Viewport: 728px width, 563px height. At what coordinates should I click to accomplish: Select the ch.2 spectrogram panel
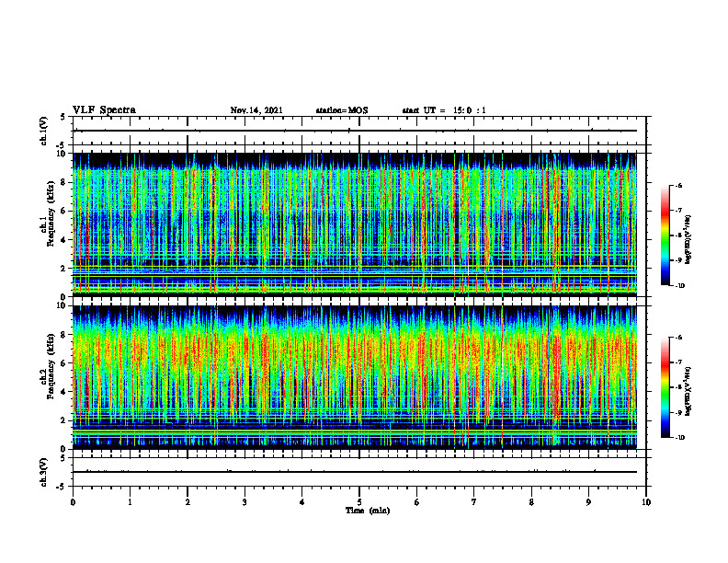tap(355, 377)
